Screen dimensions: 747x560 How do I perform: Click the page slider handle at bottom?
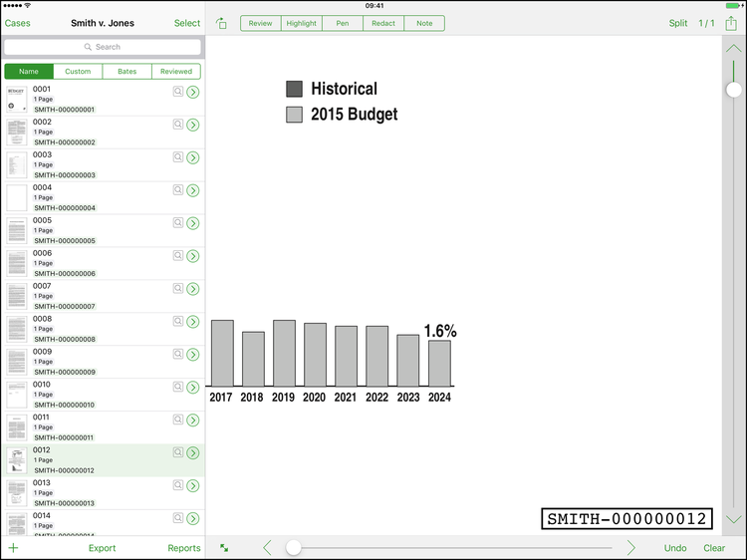click(294, 548)
